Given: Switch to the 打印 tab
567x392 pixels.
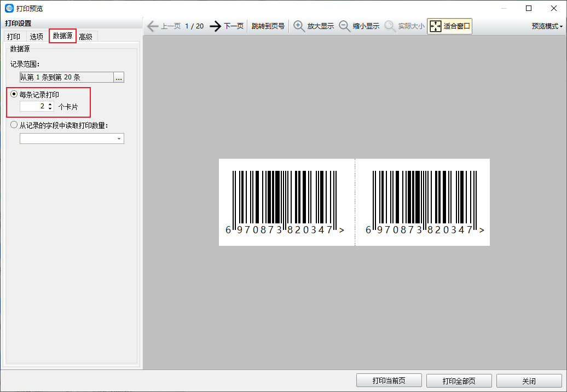Looking at the screenshot, I should point(14,37).
